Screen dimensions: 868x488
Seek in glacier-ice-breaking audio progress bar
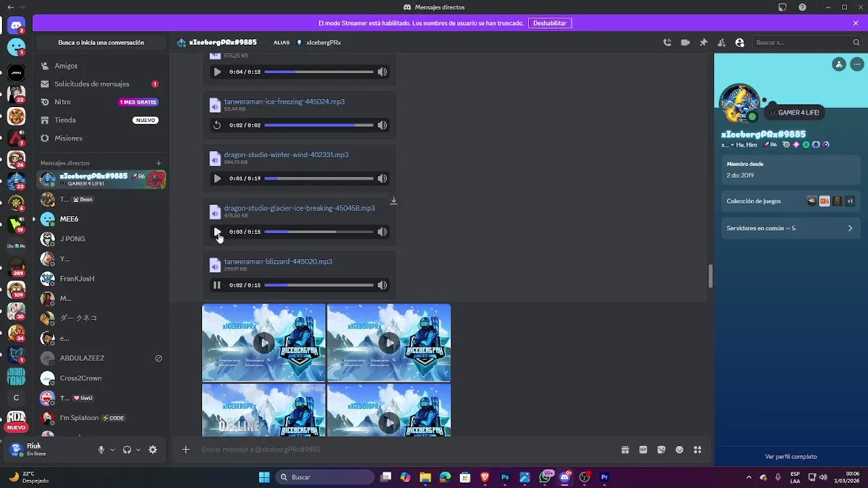[x=319, y=232]
